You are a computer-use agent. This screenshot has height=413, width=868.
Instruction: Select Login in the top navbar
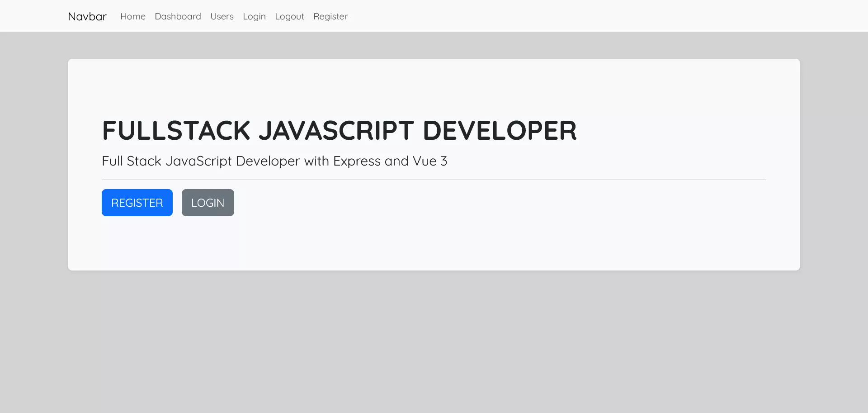click(x=254, y=16)
